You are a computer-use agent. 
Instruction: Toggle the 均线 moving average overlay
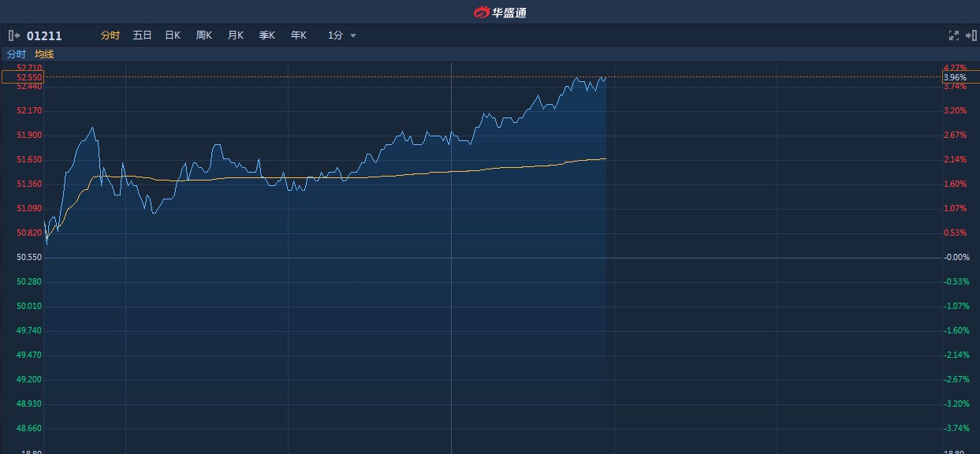(x=45, y=54)
